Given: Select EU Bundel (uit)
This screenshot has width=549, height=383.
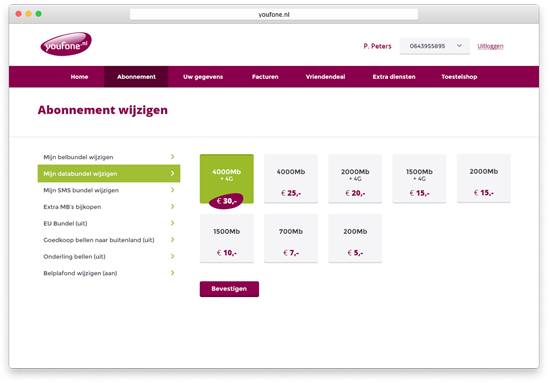Looking at the screenshot, I should 109,223.
